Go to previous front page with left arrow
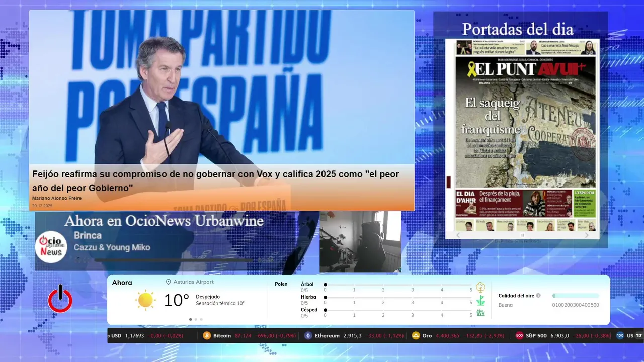Image resolution: width=644 pixels, height=362 pixels. [x=458, y=235]
